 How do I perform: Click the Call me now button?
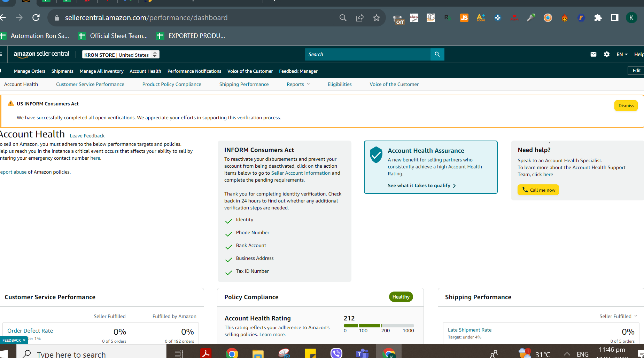pyautogui.click(x=538, y=190)
